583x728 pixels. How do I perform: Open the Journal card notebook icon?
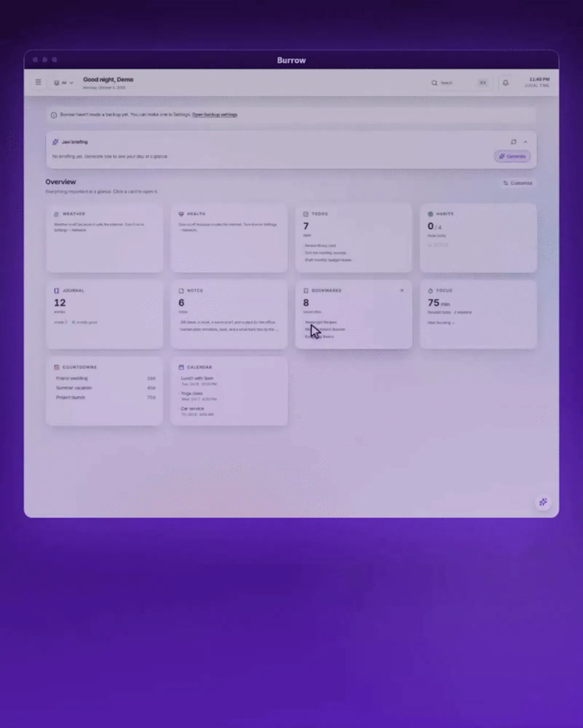[56, 290]
